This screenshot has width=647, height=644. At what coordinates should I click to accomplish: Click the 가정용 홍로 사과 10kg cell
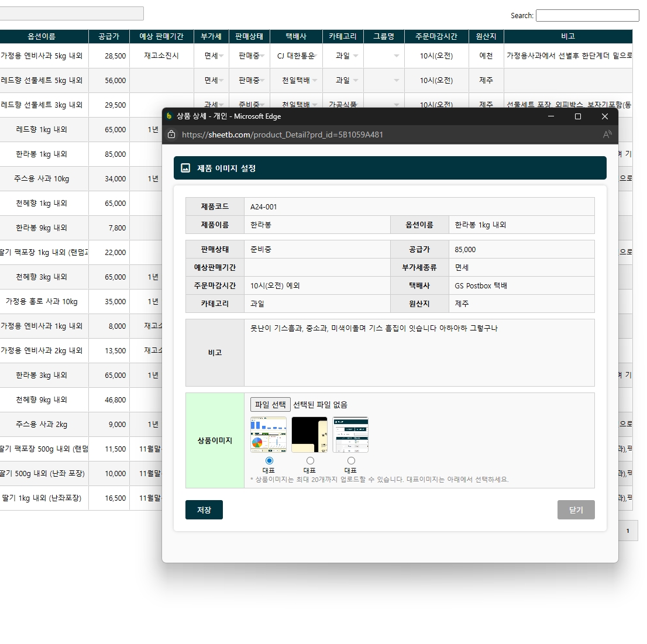click(42, 302)
